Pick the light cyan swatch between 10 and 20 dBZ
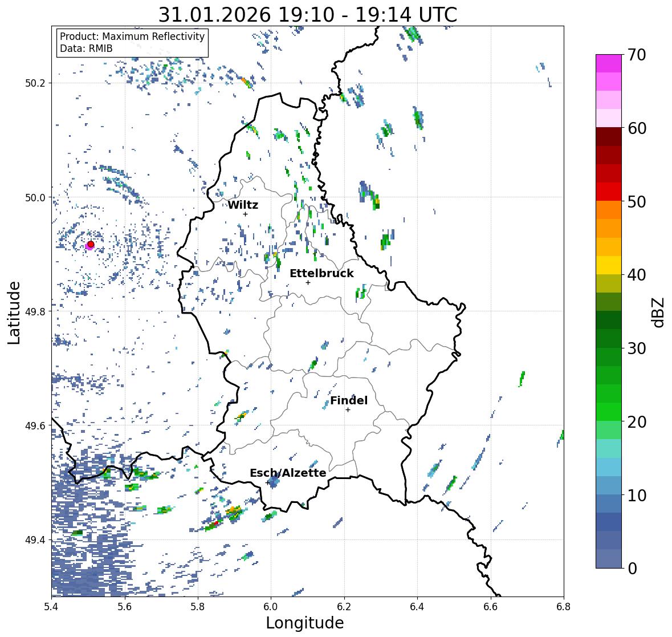672x637 pixels. 609,449
